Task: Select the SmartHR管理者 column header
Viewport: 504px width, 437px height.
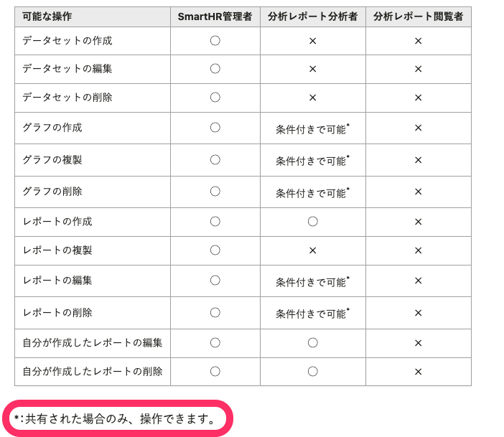Action: pyautogui.click(x=215, y=16)
